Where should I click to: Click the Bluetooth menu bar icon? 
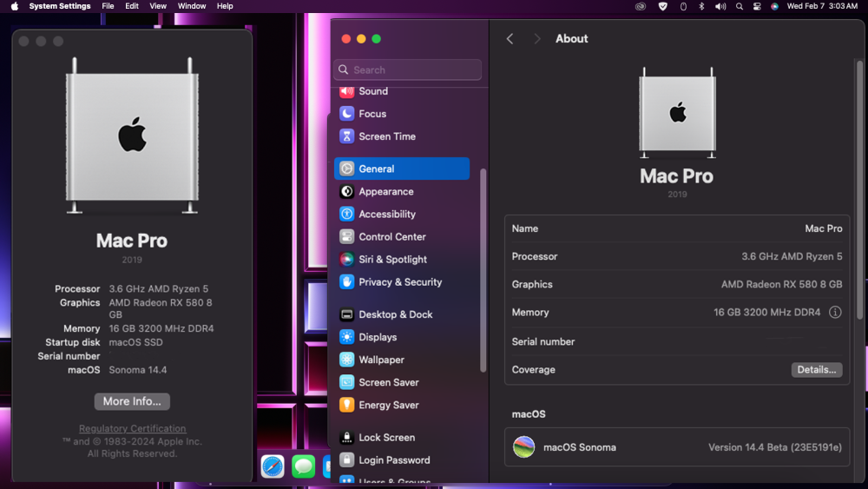click(x=701, y=6)
